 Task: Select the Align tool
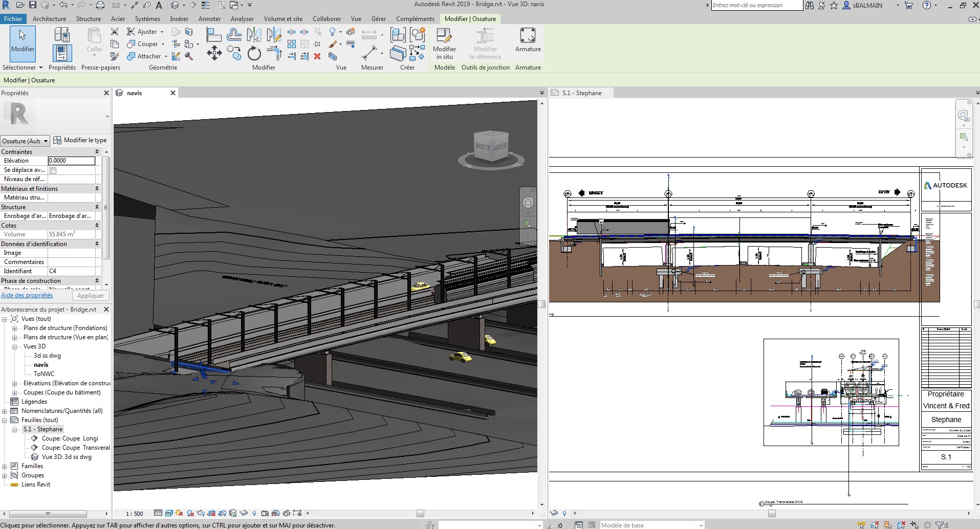pos(213,34)
